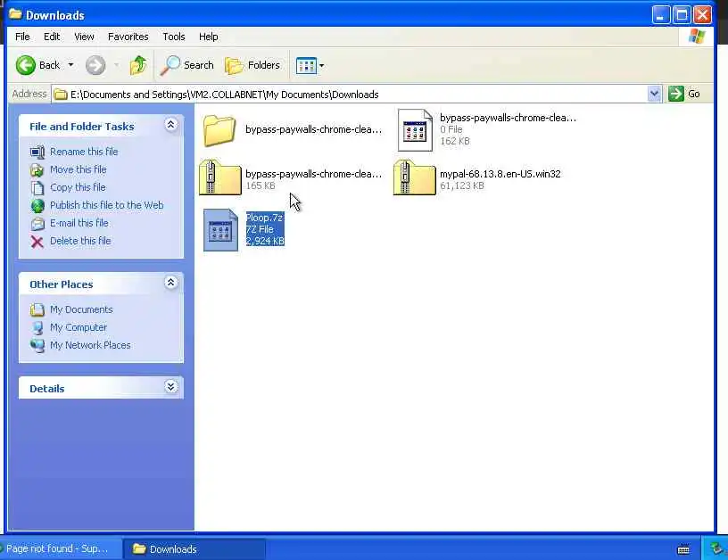Screen dimensions: 728x560
Task: Expand the Address bar dropdown
Action: click(x=654, y=95)
